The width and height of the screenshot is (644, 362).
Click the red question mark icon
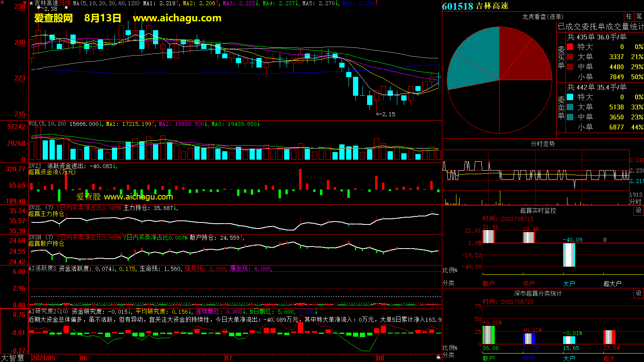click(x=25, y=3)
